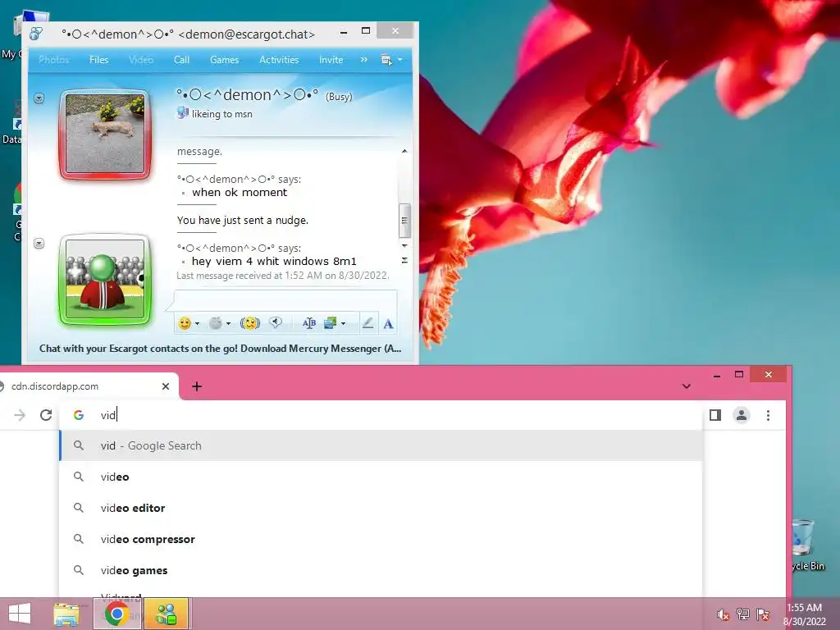Click Invite in Messenger toolbar
840x630 pixels.
tap(331, 59)
